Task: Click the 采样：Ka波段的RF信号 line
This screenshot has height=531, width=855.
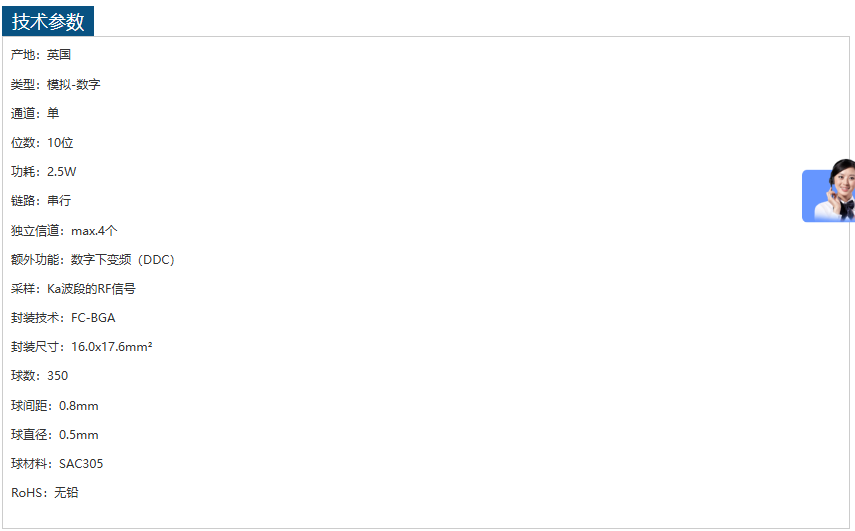Action: tap(73, 289)
